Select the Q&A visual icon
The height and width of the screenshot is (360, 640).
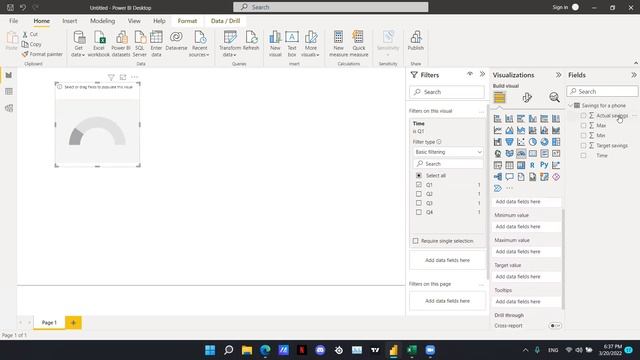pyautogui.click(x=509, y=177)
